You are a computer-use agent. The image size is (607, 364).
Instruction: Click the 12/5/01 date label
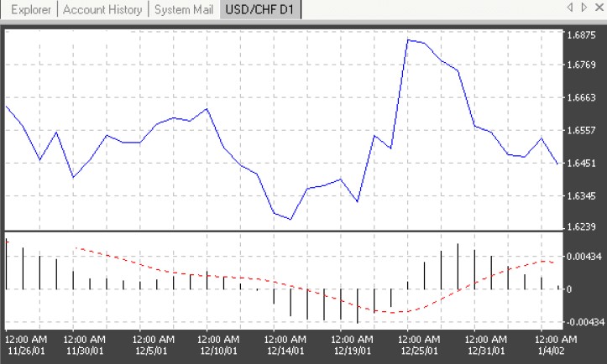(151, 351)
